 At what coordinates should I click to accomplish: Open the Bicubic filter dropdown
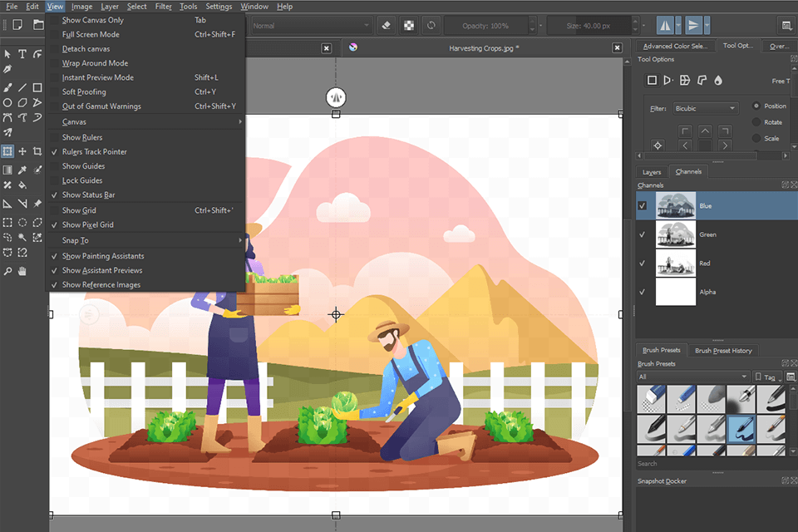pos(705,108)
